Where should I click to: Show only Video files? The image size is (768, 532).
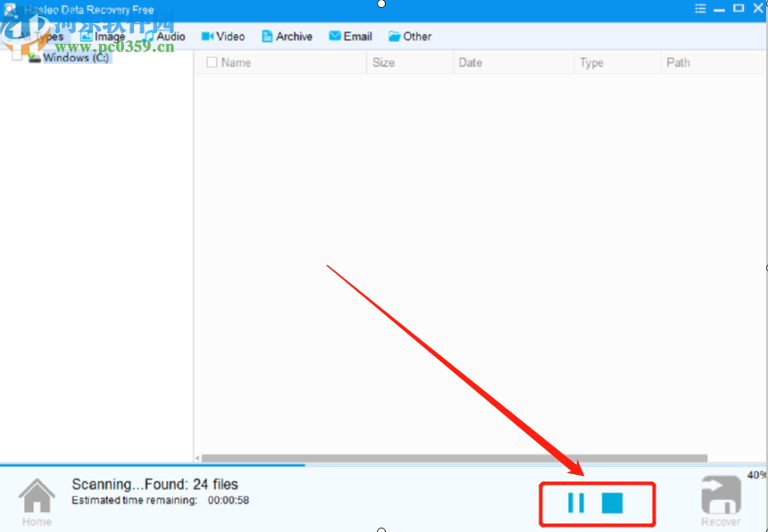click(223, 37)
